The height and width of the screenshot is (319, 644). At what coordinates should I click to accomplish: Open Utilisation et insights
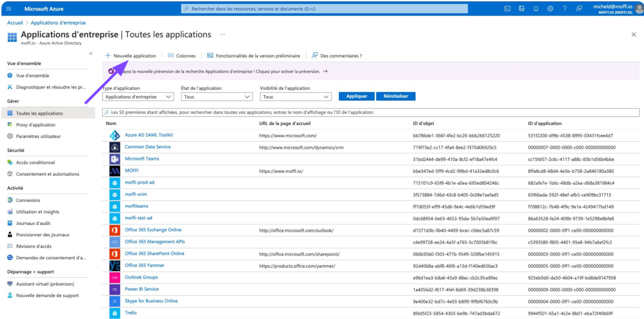(38, 212)
